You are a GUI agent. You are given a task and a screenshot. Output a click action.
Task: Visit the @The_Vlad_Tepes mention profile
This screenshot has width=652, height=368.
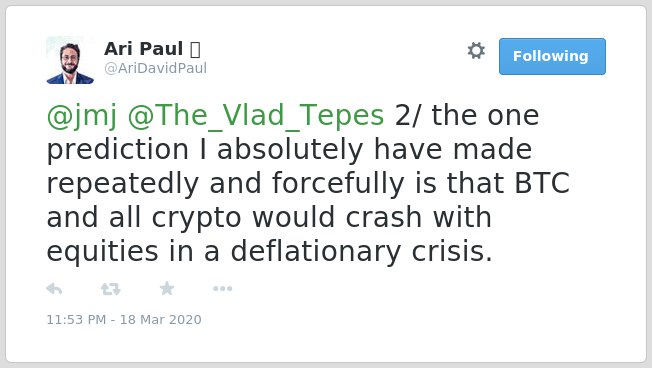[x=256, y=116]
